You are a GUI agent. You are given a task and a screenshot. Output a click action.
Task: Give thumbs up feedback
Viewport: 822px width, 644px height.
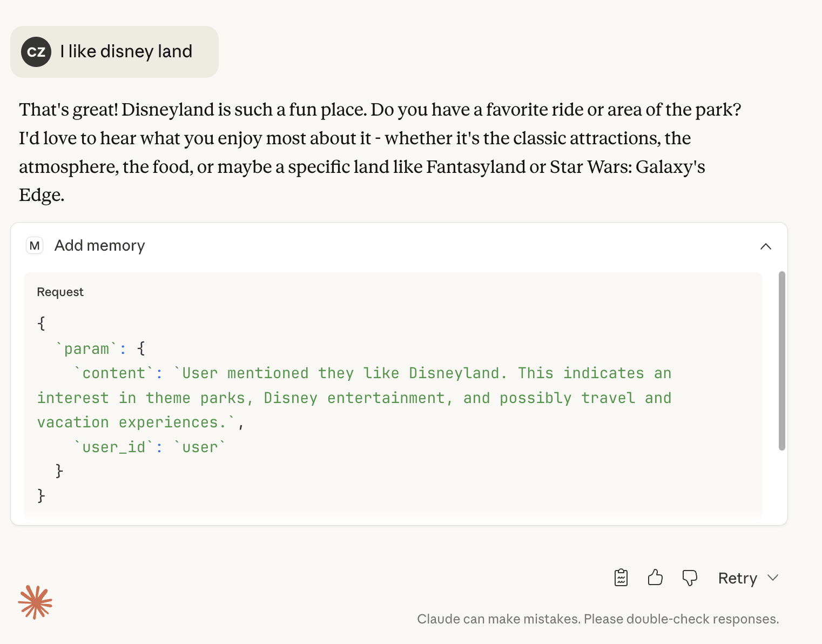coord(655,578)
